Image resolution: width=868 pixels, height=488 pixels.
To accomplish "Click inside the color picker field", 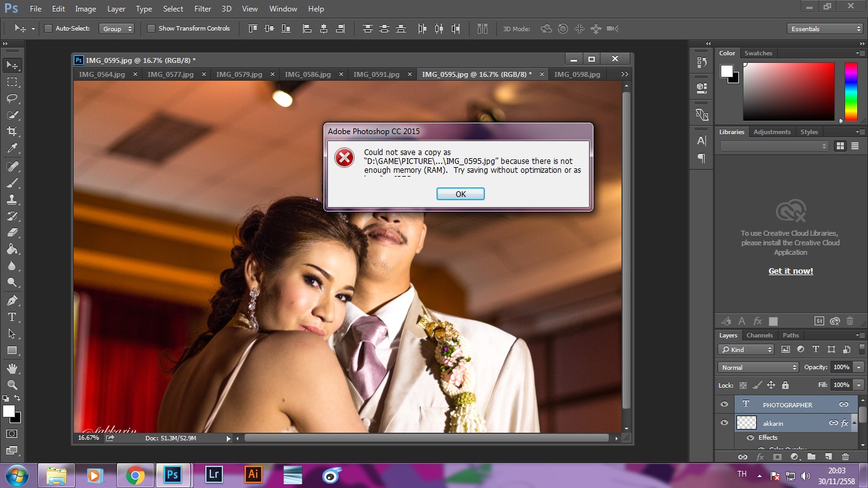I will [x=789, y=91].
